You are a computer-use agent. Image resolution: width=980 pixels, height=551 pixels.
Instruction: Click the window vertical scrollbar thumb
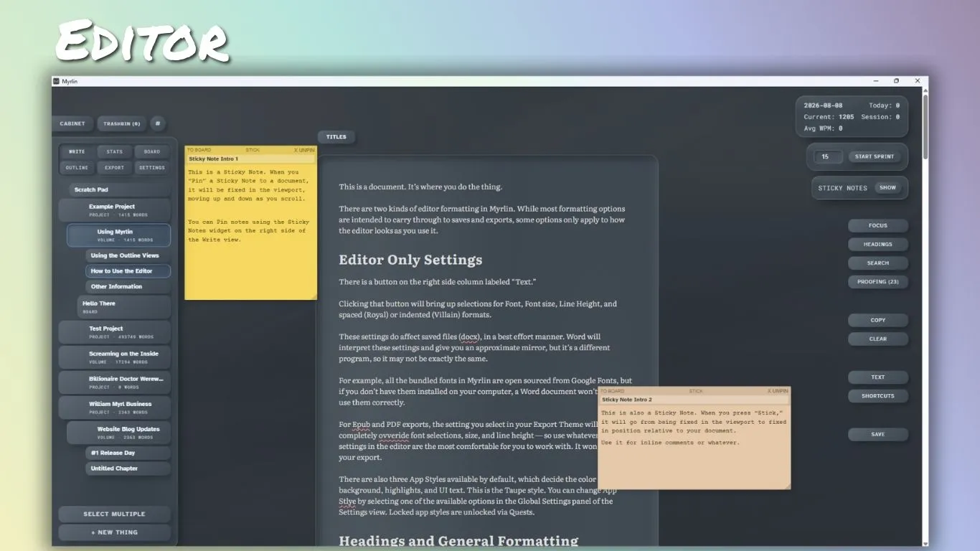coord(925,126)
